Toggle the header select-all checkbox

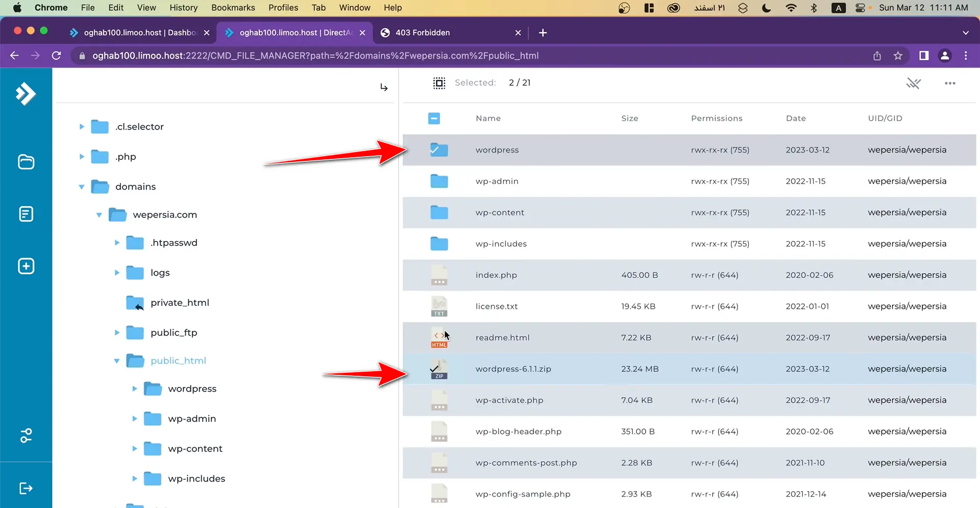434,118
